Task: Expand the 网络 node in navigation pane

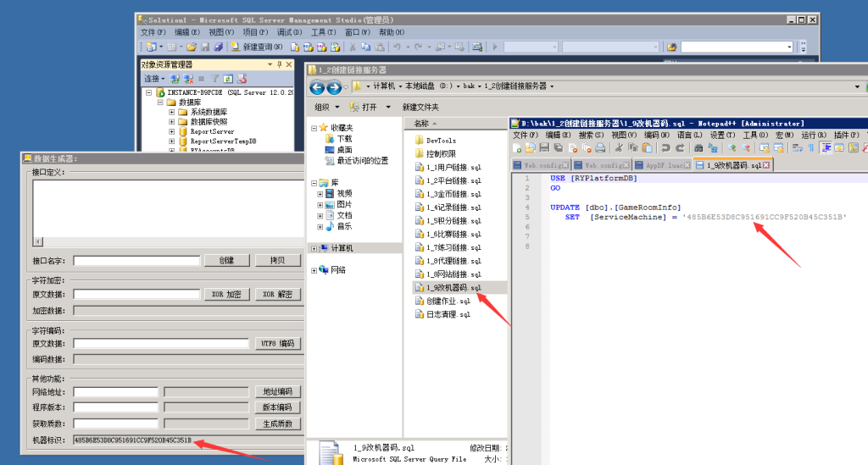Action: [314, 270]
